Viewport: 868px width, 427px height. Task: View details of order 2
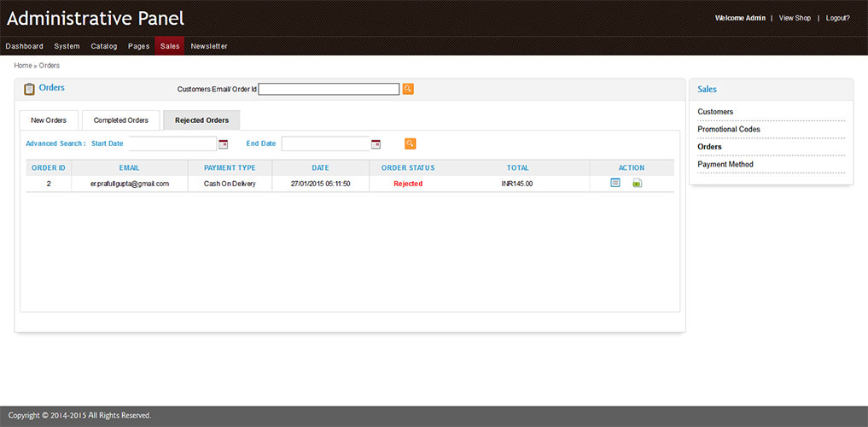(x=615, y=183)
